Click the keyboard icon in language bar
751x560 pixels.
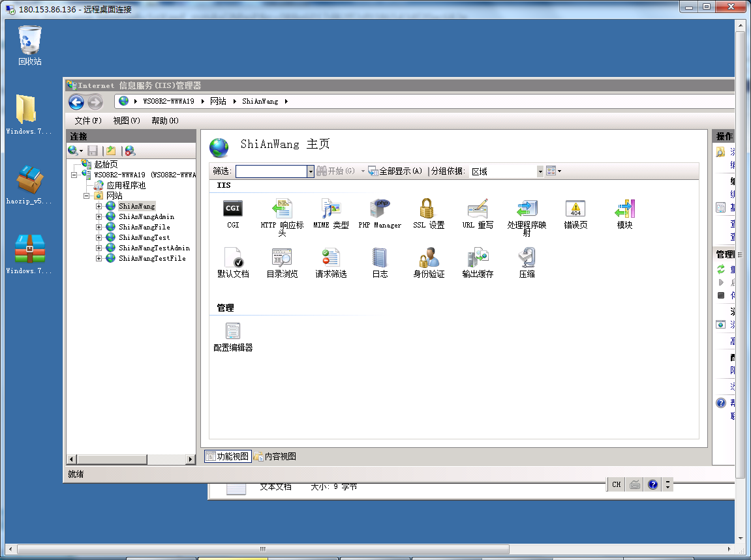click(x=635, y=484)
